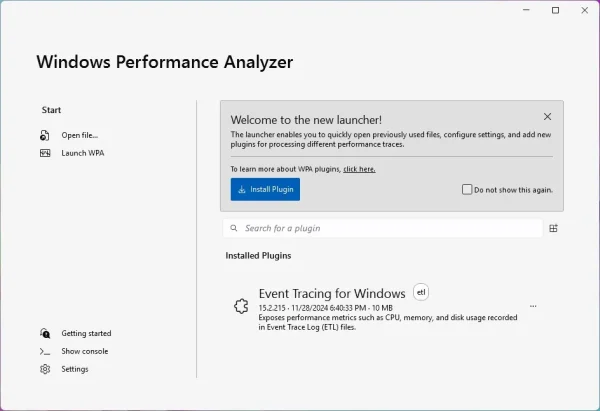The width and height of the screenshot is (600, 411).
Task: Click the 'etl' file type badge
Action: pyautogui.click(x=421, y=292)
